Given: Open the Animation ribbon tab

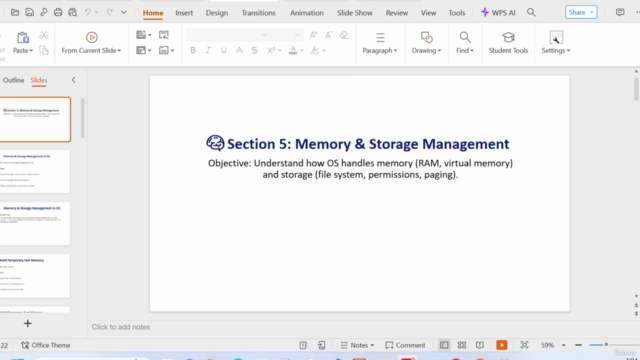Looking at the screenshot, I should (x=307, y=13).
